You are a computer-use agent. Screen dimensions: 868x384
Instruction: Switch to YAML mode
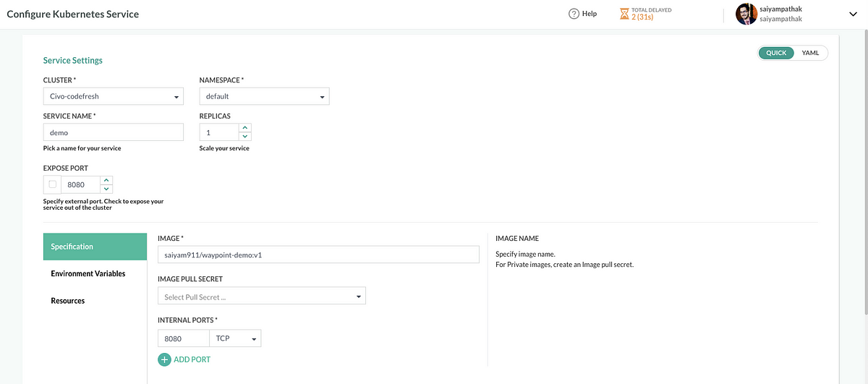810,53
